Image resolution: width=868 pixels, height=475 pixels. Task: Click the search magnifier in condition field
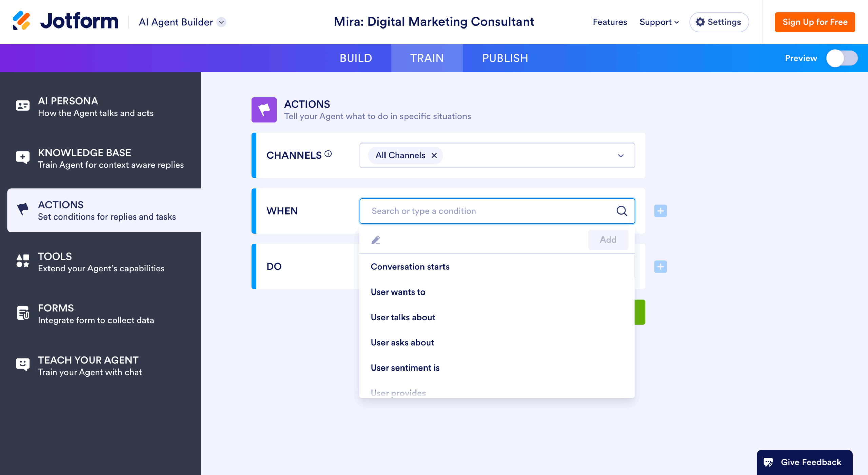[x=622, y=211]
